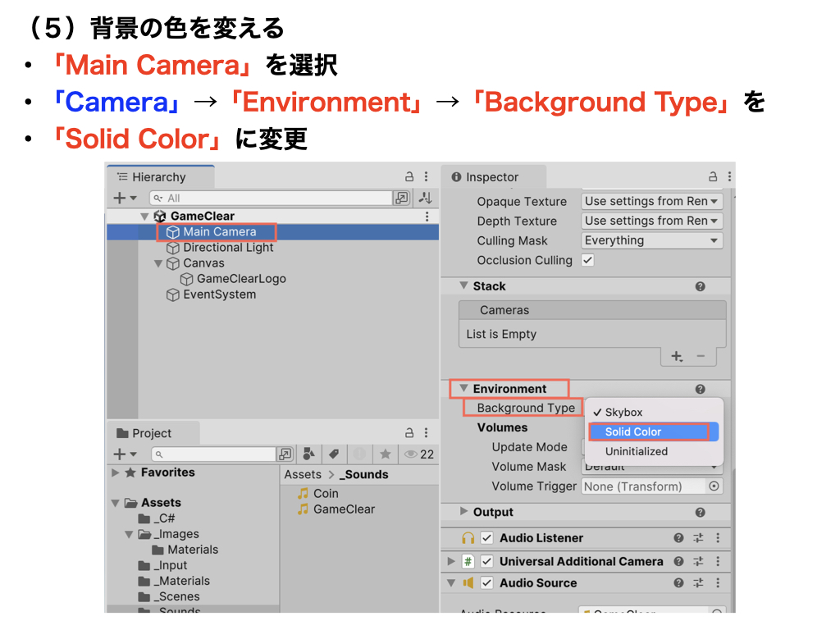Disable the Audio Source component checkbox
The width and height of the screenshot is (840, 630).
tap(486, 583)
